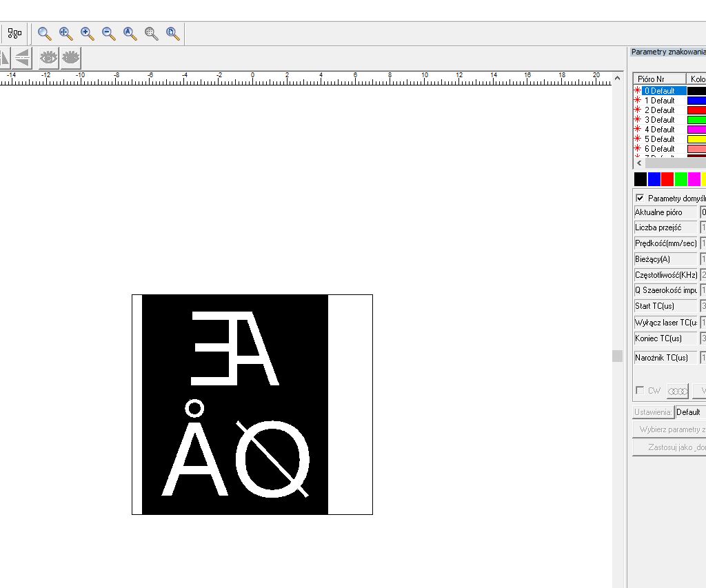Image resolution: width=706 pixels, height=588 pixels.
Task: Click the "Aktualne pióro" value field
Action: pos(703,212)
